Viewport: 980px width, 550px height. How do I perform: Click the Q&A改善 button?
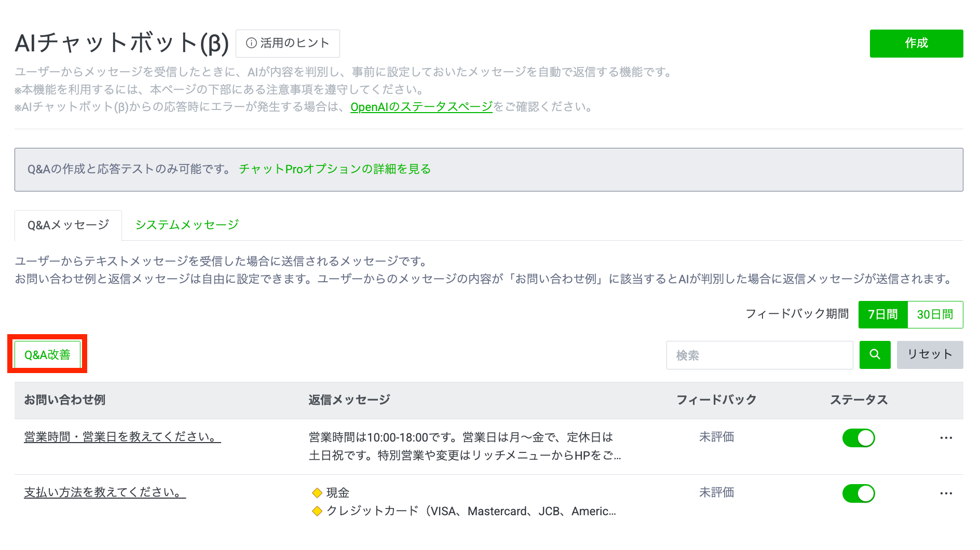(47, 355)
